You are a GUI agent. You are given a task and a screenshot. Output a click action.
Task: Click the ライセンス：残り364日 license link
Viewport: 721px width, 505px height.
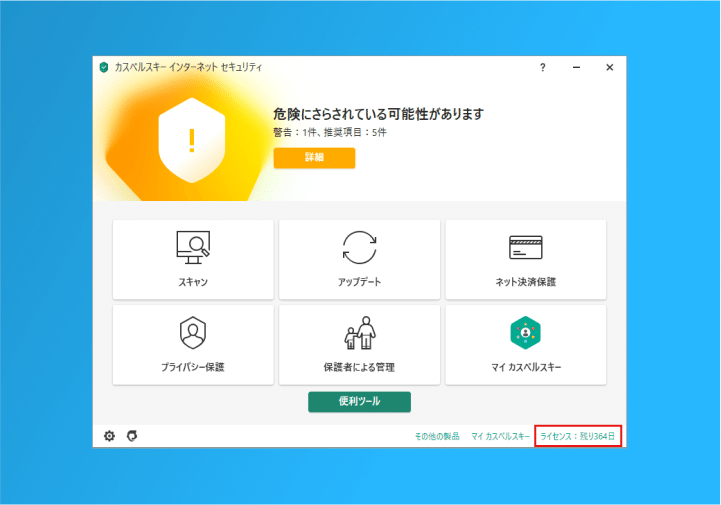[x=578, y=437]
